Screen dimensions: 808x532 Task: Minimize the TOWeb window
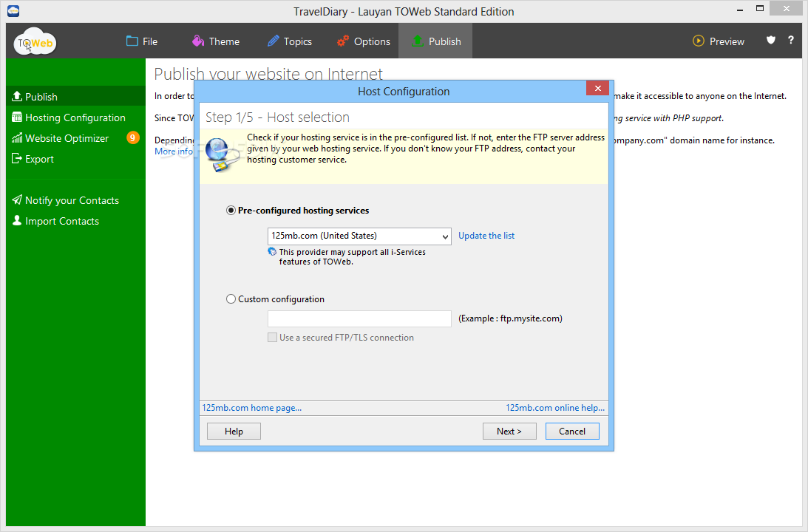pos(740,10)
